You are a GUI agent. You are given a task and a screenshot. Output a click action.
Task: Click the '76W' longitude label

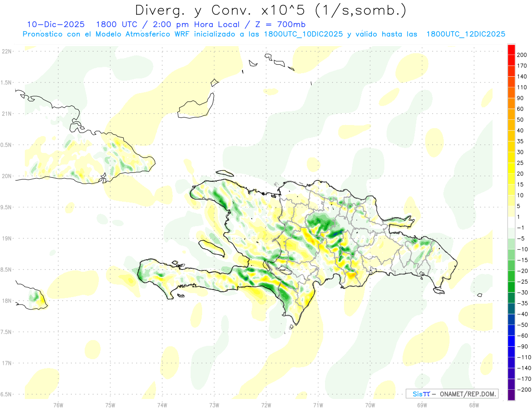58,405
